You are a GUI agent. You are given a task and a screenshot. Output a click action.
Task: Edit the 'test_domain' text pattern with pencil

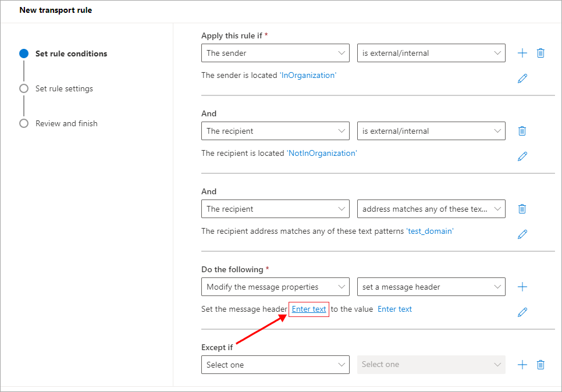[522, 234]
